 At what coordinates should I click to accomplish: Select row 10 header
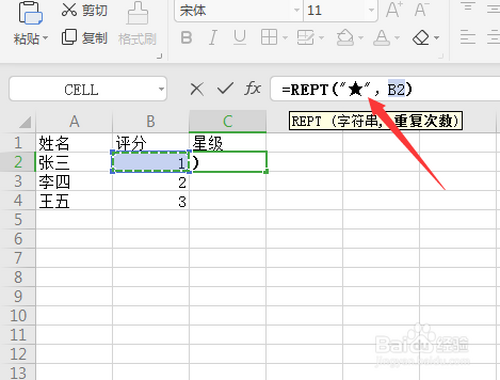(x=18, y=315)
